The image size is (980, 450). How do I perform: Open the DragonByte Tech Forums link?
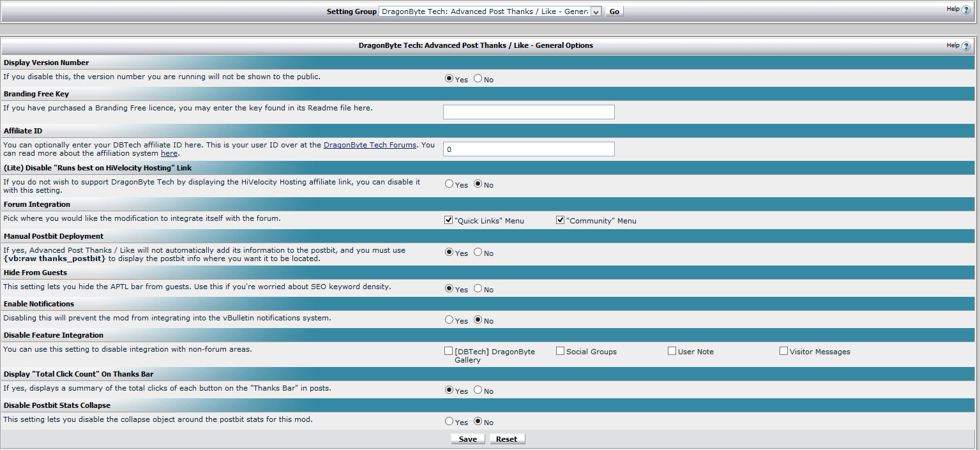[x=370, y=145]
